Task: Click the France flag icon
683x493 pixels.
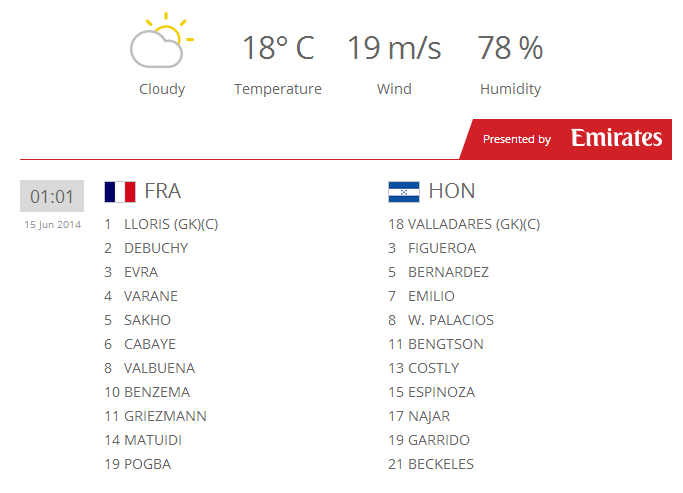Action: pos(119,191)
